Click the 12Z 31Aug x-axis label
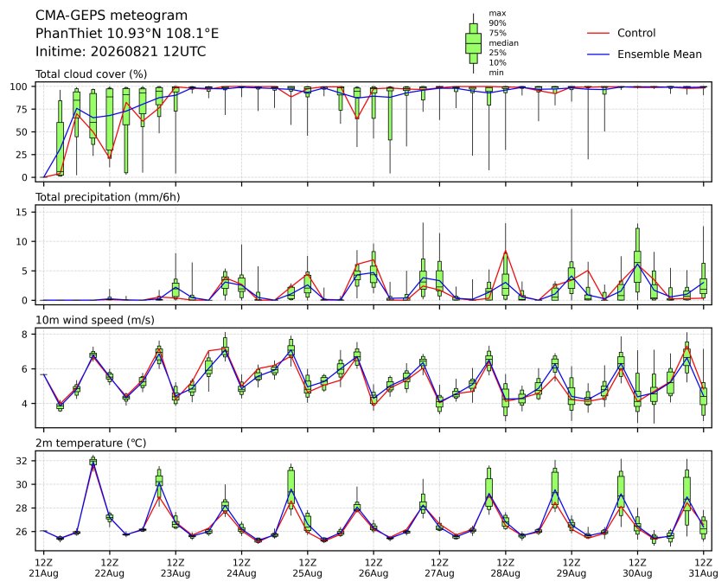The image size is (728, 588). tap(704, 568)
